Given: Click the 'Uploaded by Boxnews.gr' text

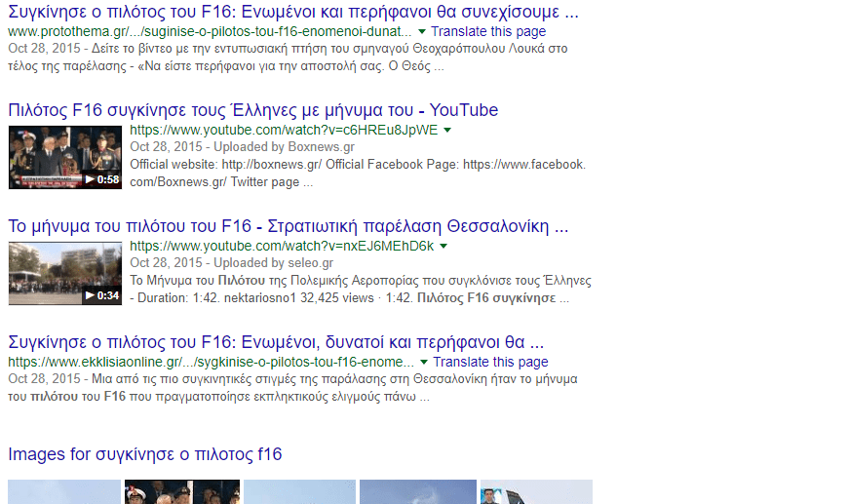Looking at the screenshot, I should tap(284, 147).
